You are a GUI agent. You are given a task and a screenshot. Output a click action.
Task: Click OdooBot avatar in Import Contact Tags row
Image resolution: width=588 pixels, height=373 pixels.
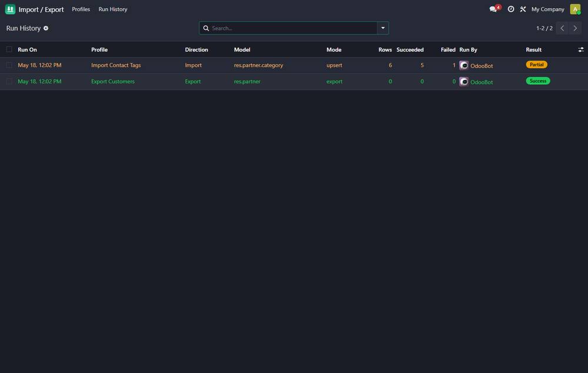pyautogui.click(x=464, y=65)
